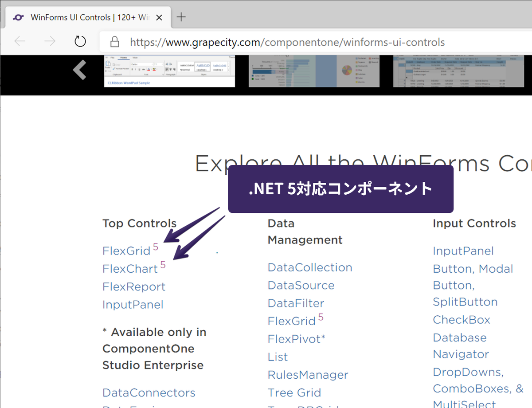The image size is (532, 408).
Task: Open the chart dashboard sample thumbnail
Action: pos(314,71)
